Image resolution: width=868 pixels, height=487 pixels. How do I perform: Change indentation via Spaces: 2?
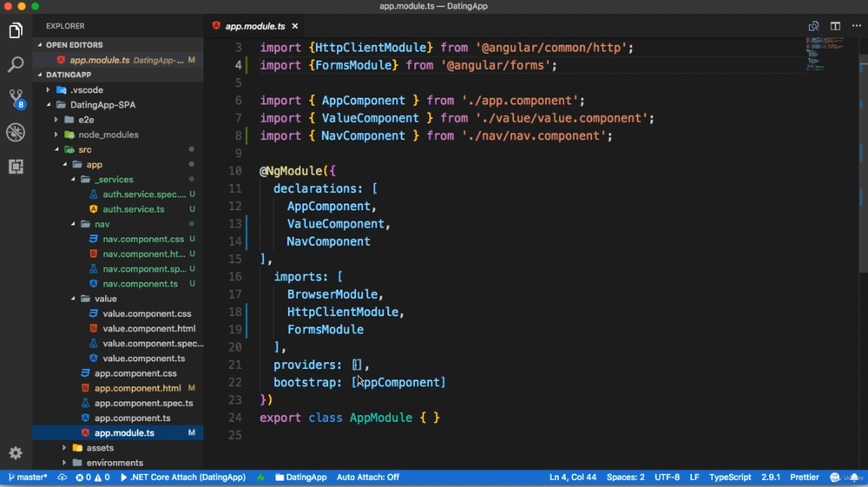click(626, 477)
